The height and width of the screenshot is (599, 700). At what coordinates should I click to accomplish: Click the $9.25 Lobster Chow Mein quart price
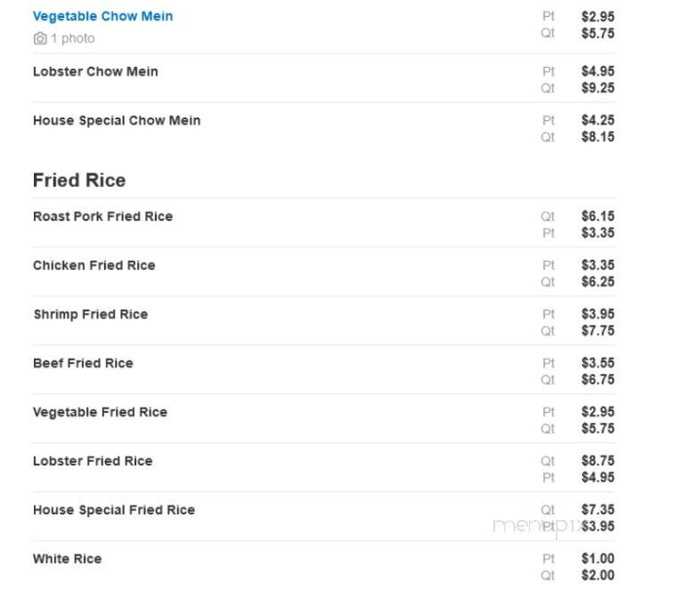(598, 88)
